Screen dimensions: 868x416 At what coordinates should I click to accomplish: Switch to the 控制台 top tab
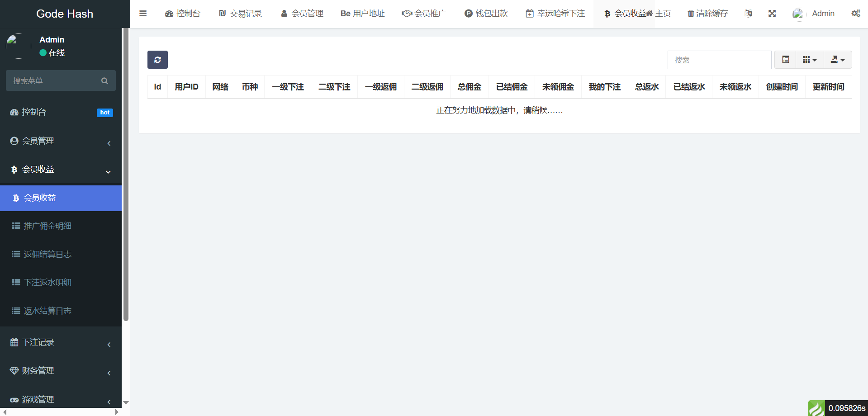(183, 14)
